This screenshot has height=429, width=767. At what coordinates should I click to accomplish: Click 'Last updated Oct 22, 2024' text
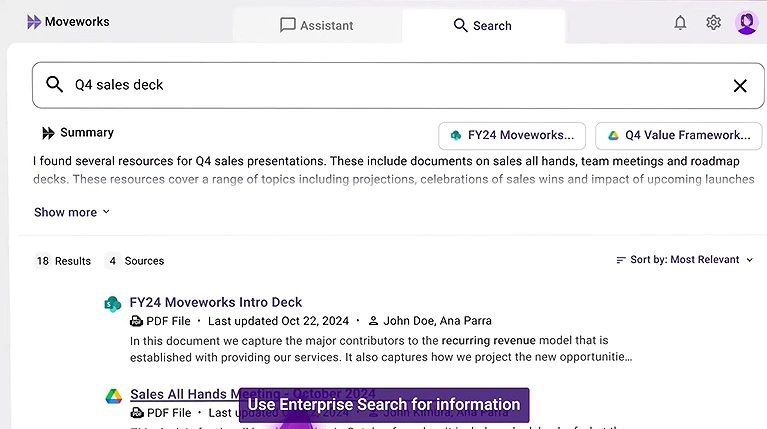278,321
